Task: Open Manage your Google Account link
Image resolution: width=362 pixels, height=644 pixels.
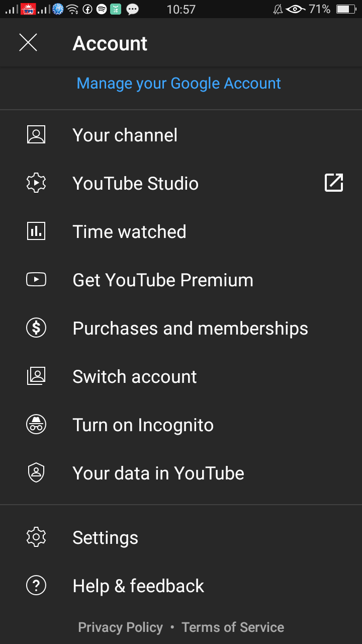Action: 178,84
